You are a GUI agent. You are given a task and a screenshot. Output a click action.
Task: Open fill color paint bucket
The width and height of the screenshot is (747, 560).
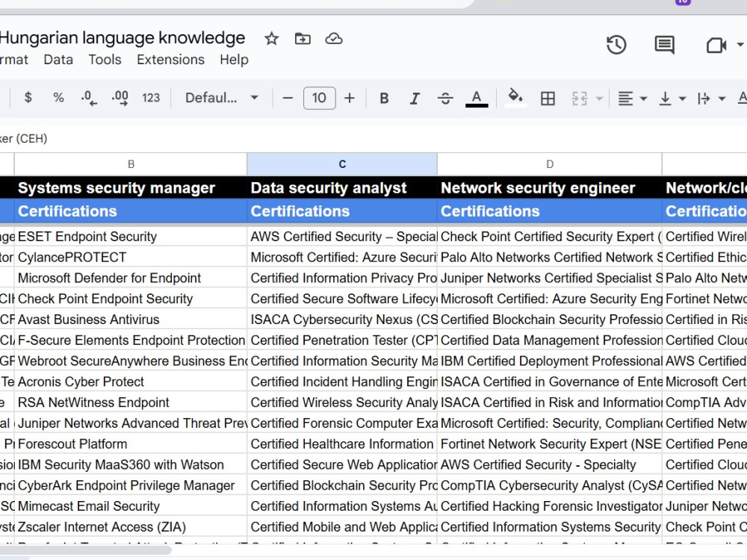coord(515,98)
